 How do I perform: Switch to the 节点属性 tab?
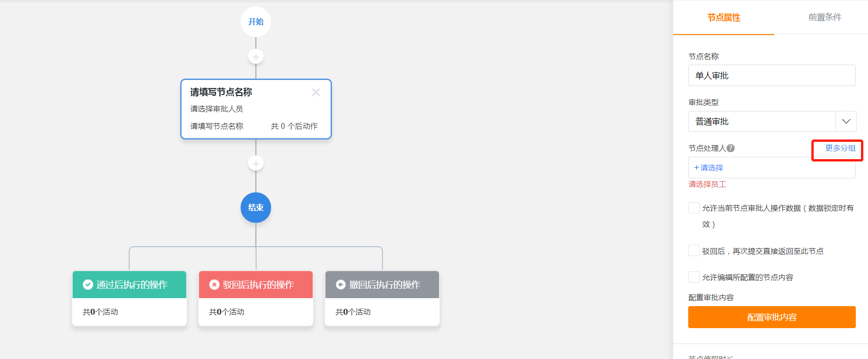tap(723, 17)
